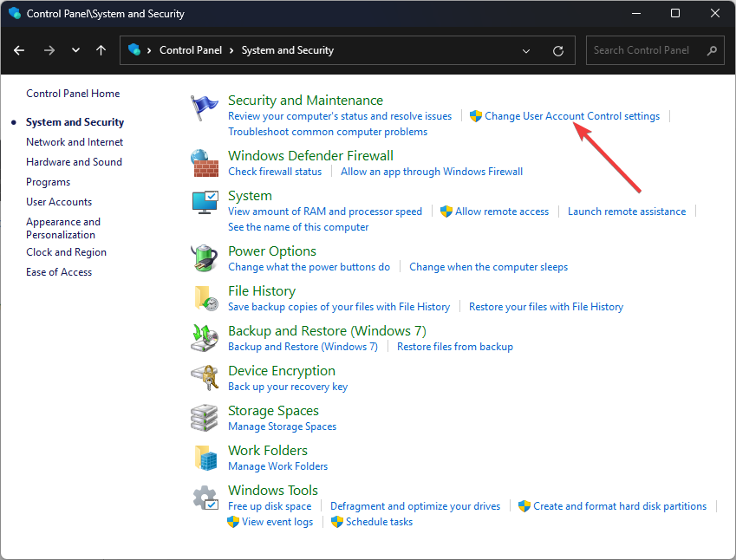Expand the chevron after Control Panel breadcrumb
Screen dimensions: 736x560
(x=232, y=50)
